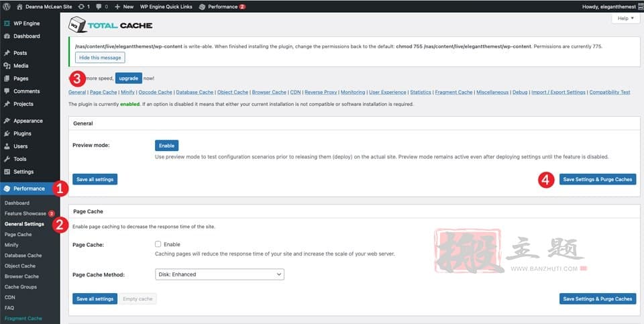Open the Page Cache Method dropdown
The image size is (644, 324).
pyautogui.click(x=219, y=274)
